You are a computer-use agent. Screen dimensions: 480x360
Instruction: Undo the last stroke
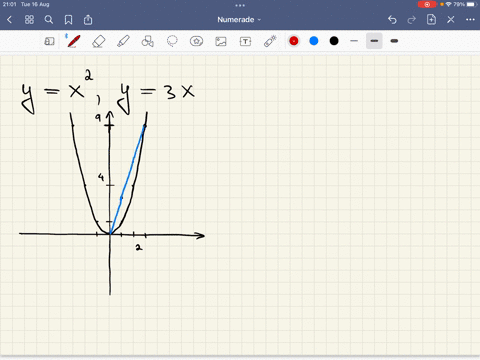coord(392,20)
